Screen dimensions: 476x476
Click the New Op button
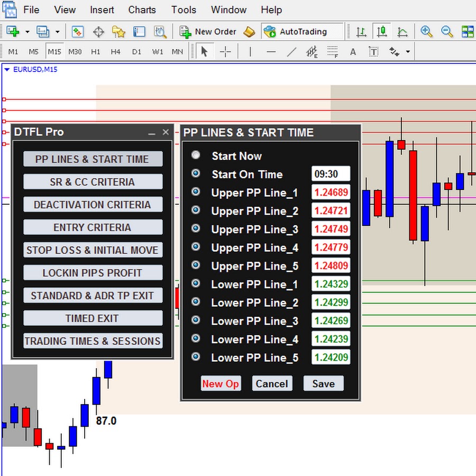click(221, 384)
